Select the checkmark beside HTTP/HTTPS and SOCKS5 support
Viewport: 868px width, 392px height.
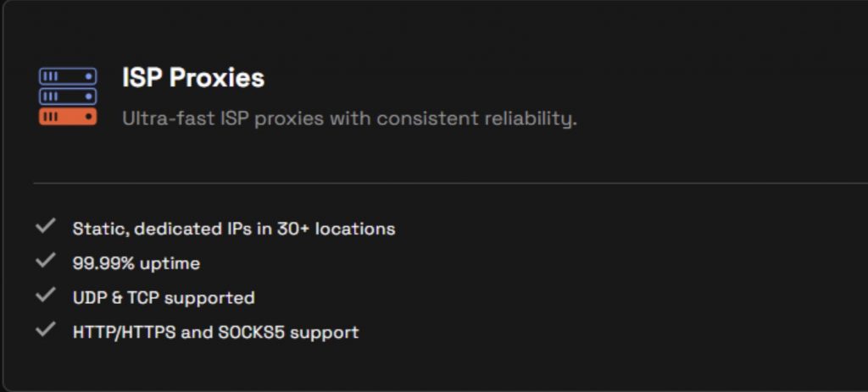coord(46,330)
